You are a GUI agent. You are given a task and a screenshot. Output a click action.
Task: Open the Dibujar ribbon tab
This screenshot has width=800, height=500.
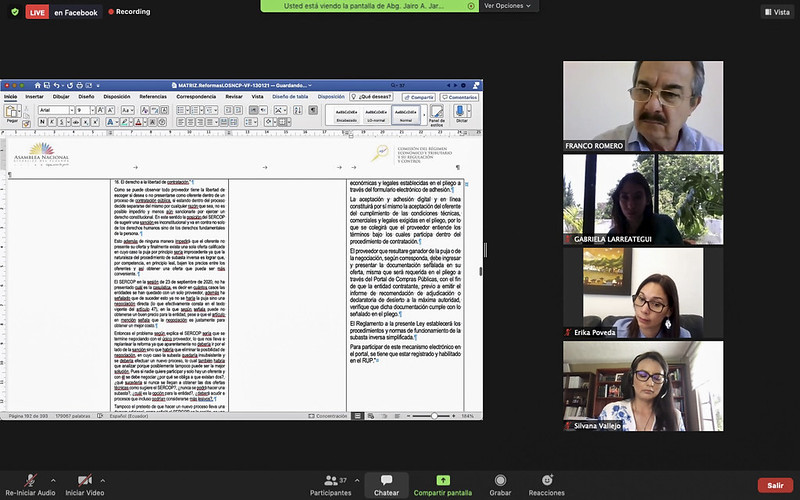[61, 96]
